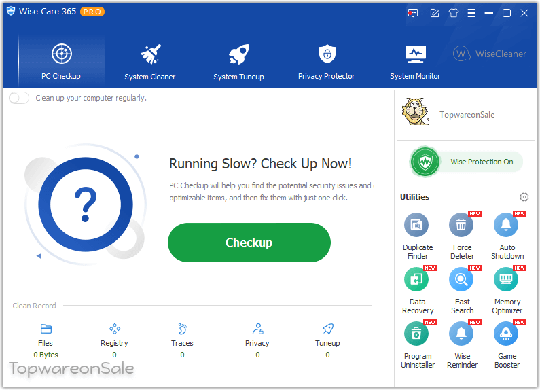Open the Utilities settings gear
The image size is (540, 392).
(x=524, y=197)
